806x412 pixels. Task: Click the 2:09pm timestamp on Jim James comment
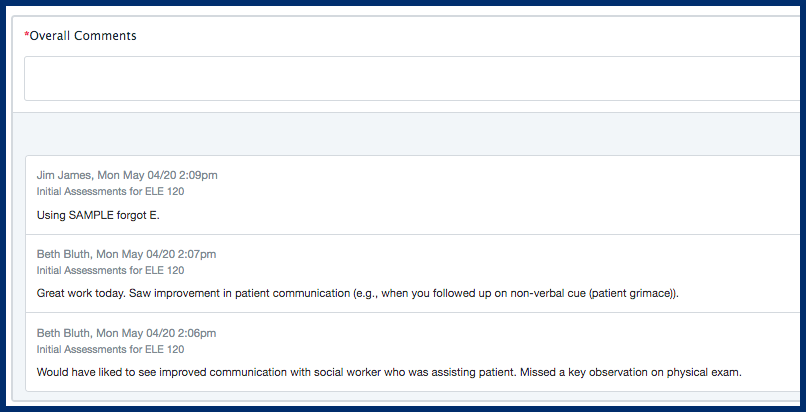(x=198, y=175)
